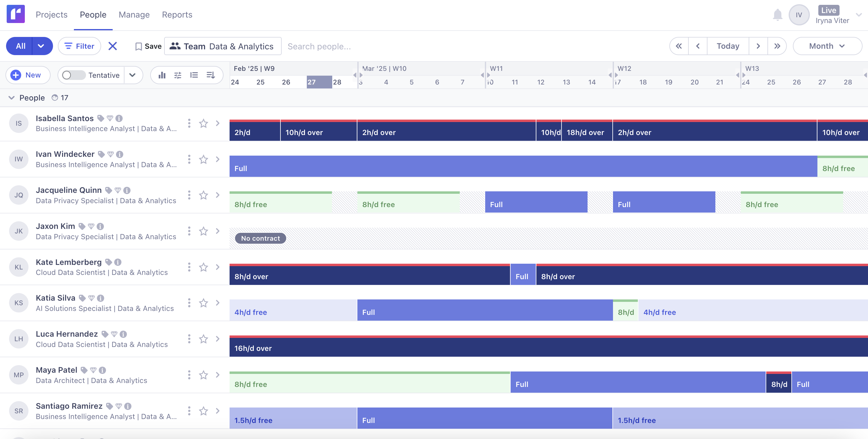Click the list view icon in toolbar
Screen dimensions: 868x439
(x=194, y=75)
